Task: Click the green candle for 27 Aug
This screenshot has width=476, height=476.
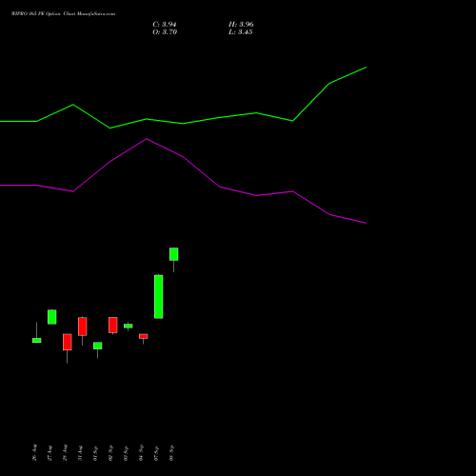Action: point(52,317)
